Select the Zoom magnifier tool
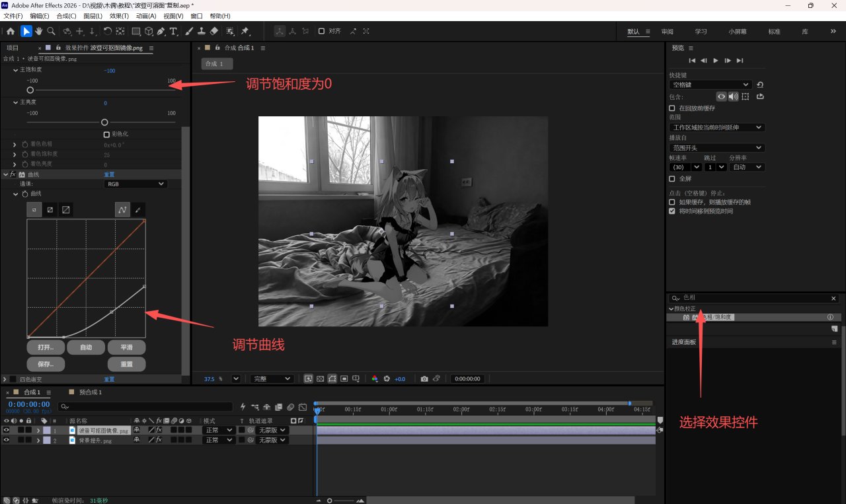The height and width of the screenshot is (504, 846). point(51,31)
